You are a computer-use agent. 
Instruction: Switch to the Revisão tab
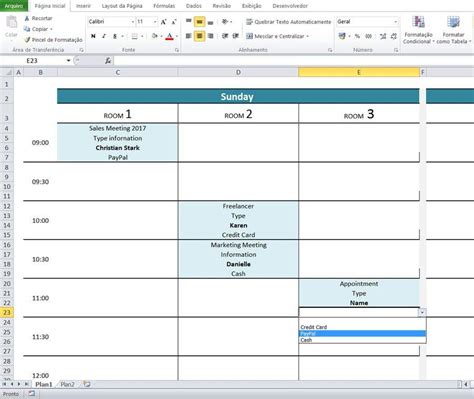tap(221, 6)
